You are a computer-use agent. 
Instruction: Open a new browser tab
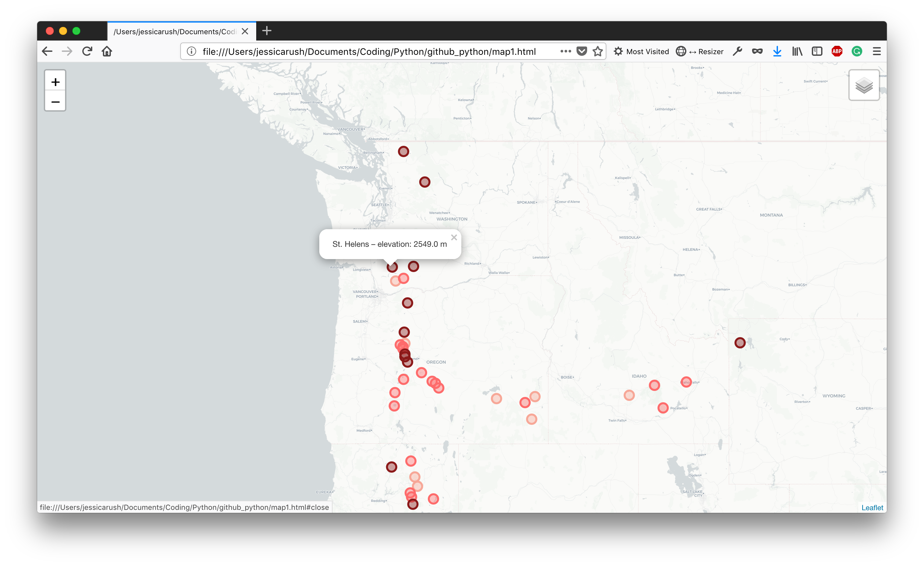click(x=267, y=31)
